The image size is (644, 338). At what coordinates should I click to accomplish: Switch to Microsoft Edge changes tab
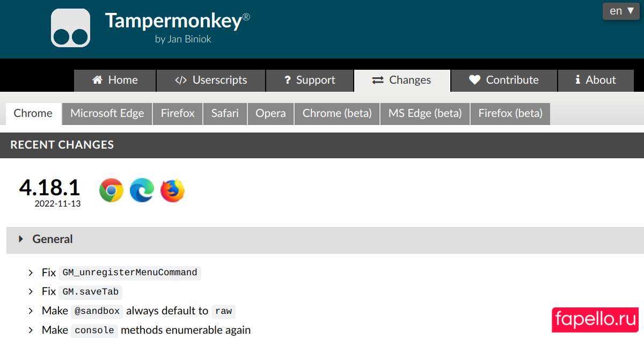[x=107, y=114]
